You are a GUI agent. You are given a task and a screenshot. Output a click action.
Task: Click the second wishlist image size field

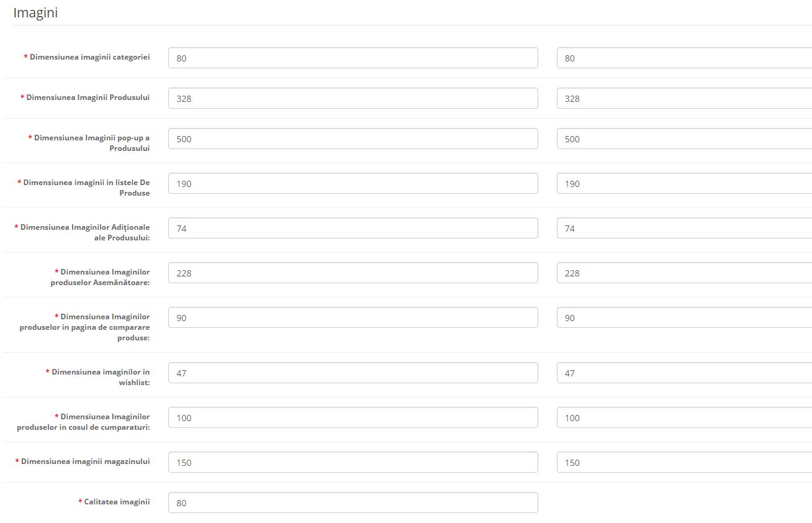pyautogui.click(x=684, y=373)
